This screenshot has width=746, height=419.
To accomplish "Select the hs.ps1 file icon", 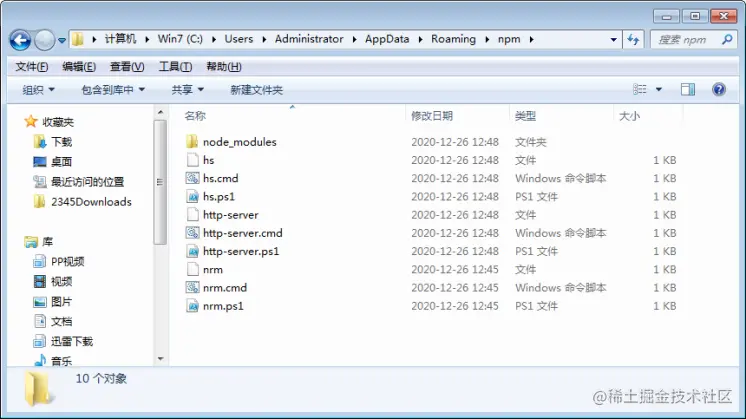I will click(x=192, y=196).
